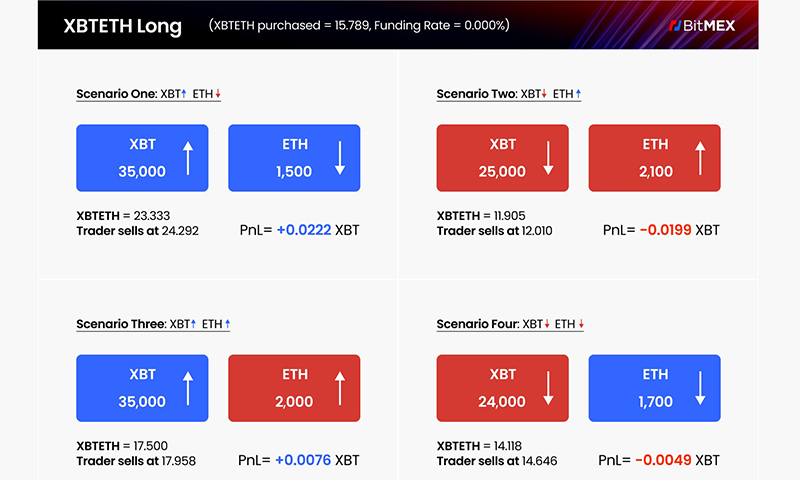Select the Scenario Three heading
Viewport: 800px width, 480px height.
tap(153, 324)
